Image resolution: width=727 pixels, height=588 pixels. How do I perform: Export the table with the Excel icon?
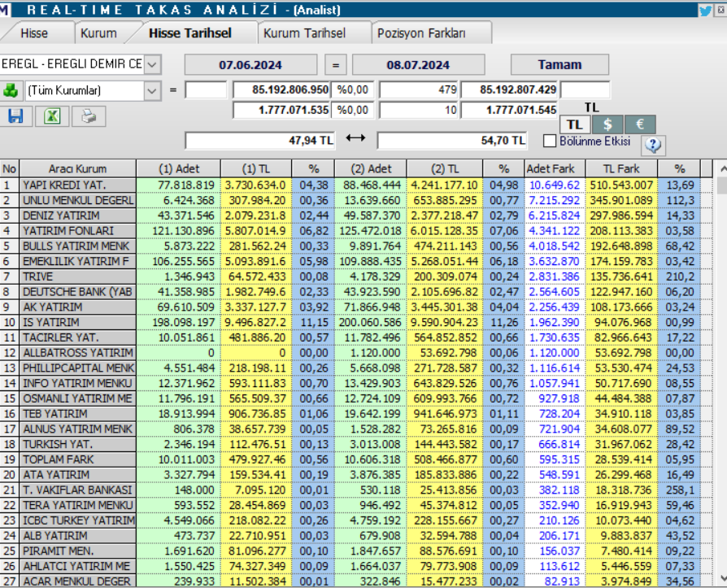[x=51, y=116]
